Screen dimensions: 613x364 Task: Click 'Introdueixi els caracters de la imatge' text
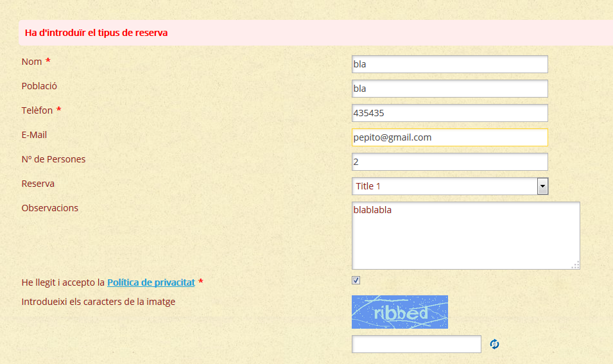(x=98, y=302)
